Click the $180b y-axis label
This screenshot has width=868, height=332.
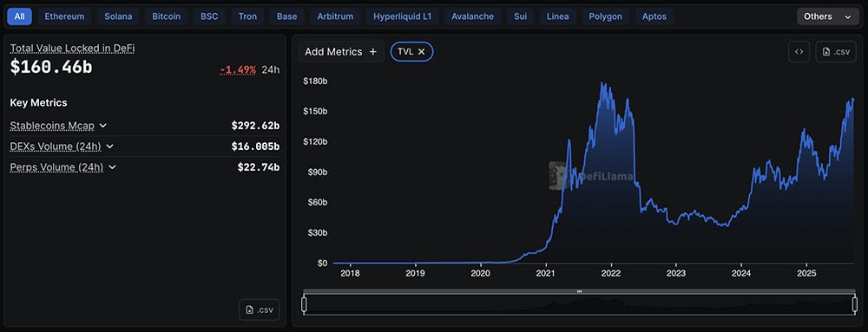coord(316,81)
